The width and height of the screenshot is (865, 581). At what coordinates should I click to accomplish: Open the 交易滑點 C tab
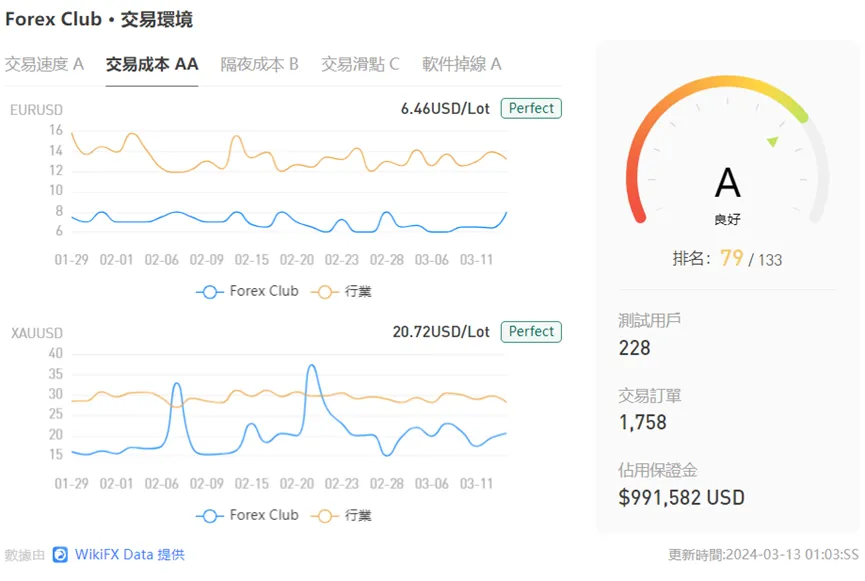360,65
